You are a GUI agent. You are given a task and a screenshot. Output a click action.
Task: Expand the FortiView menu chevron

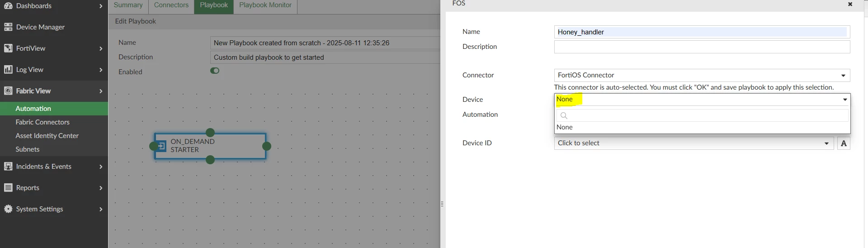click(101, 49)
